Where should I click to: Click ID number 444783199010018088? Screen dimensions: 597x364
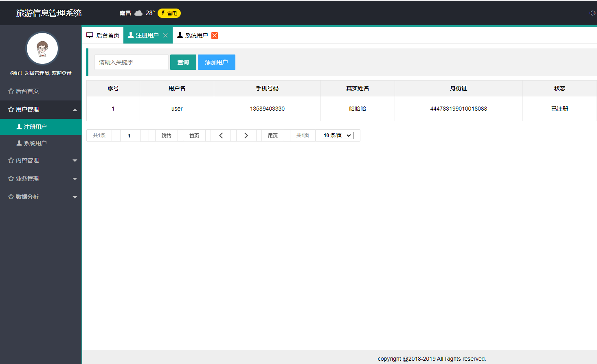coord(459,109)
